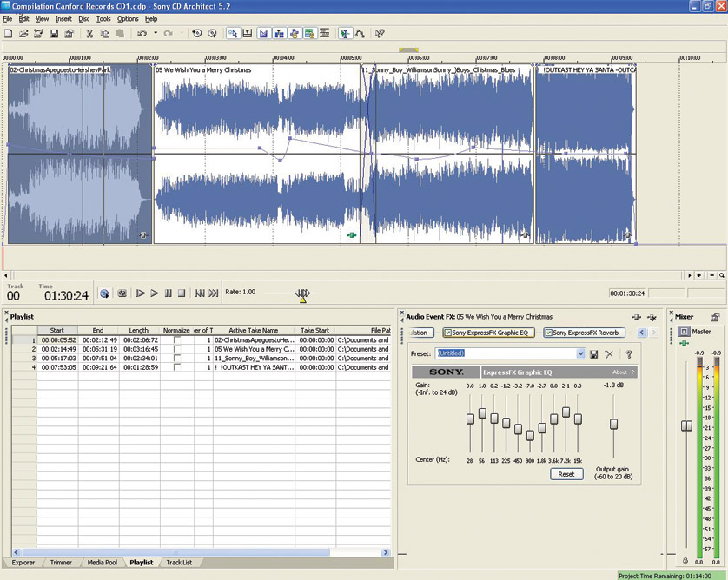Toggle loop playback in transport bar
The height and width of the screenshot is (580, 728).
[122, 293]
